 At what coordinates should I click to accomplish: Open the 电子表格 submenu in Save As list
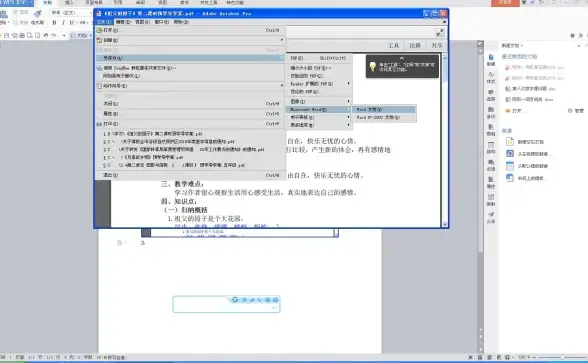[319, 117]
